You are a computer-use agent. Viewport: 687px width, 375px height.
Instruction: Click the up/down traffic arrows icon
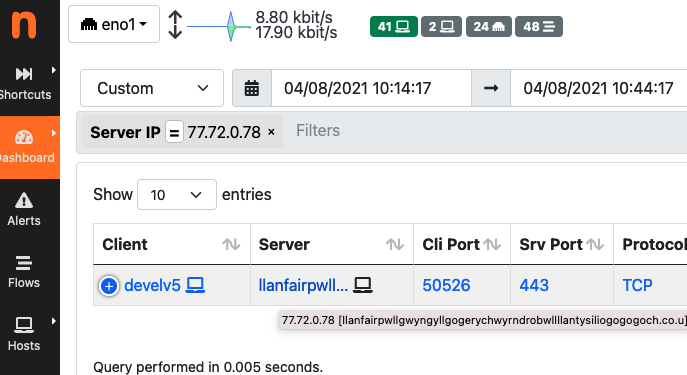175,25
